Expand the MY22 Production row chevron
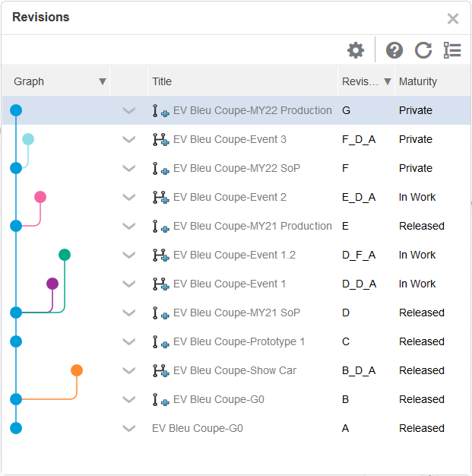Viewport: 472px width, 476px height. pyautogui.click(x=129, y=111)
